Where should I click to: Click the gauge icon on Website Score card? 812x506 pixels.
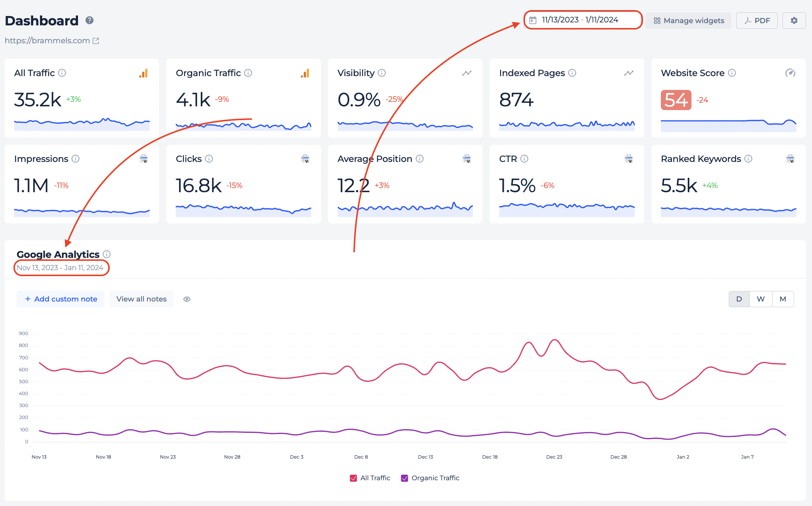pos(790,73)
